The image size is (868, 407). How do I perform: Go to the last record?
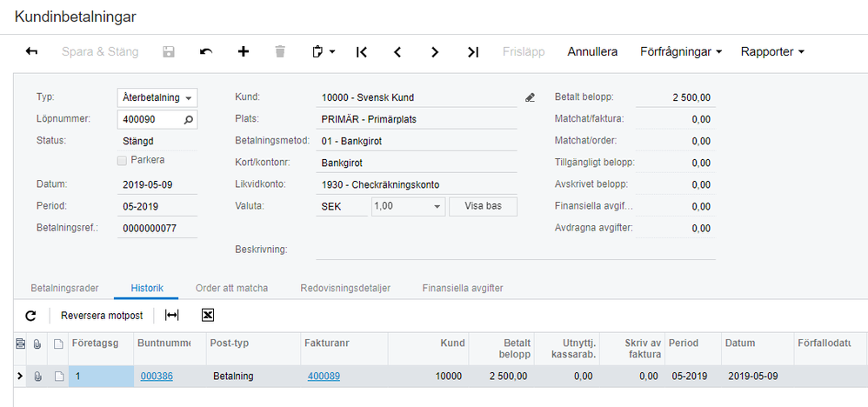(x=472, y=52)
